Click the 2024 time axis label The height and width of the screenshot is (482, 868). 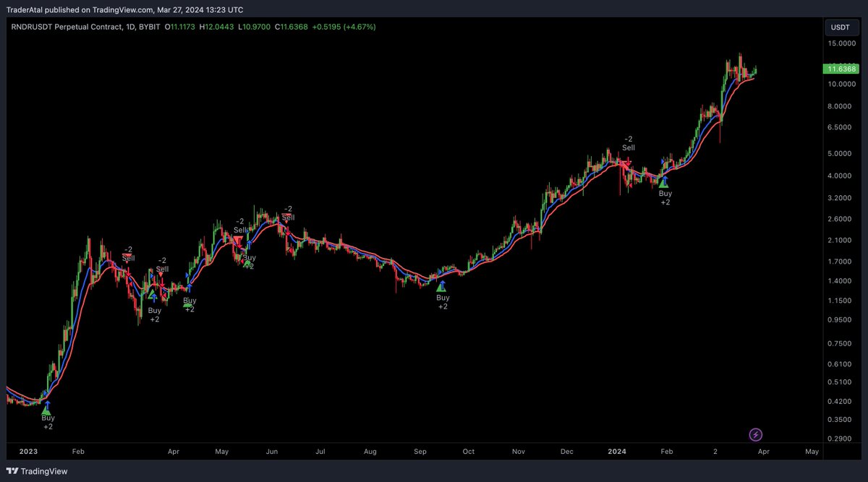click(617, 452)
